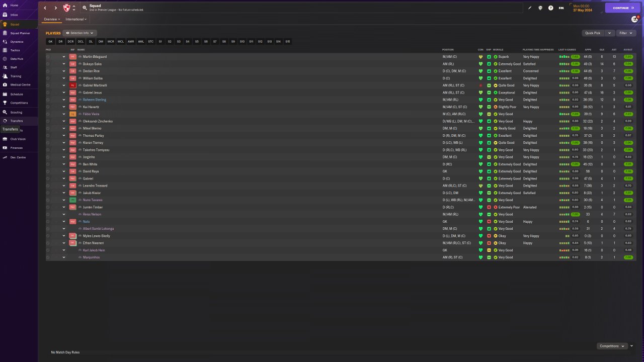
Task: Click the pencil edit icon
Action: tap(530, 8)
